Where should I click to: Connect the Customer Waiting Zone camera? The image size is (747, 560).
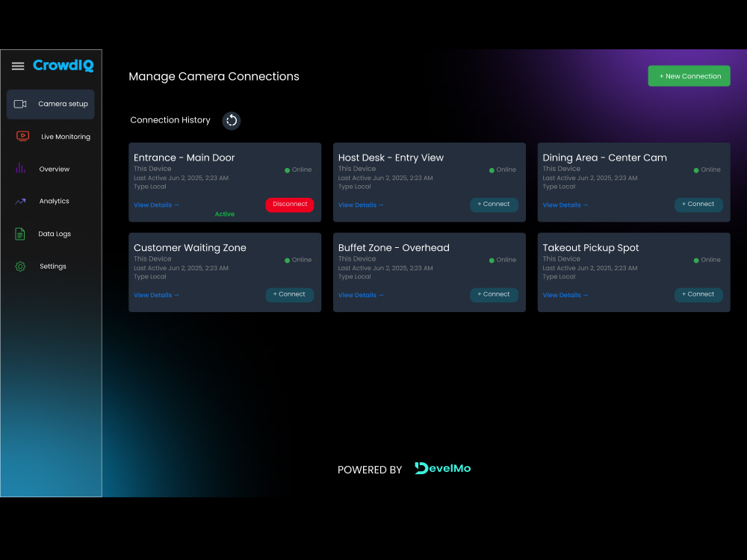pyautogui.click(x=290, y=295)
